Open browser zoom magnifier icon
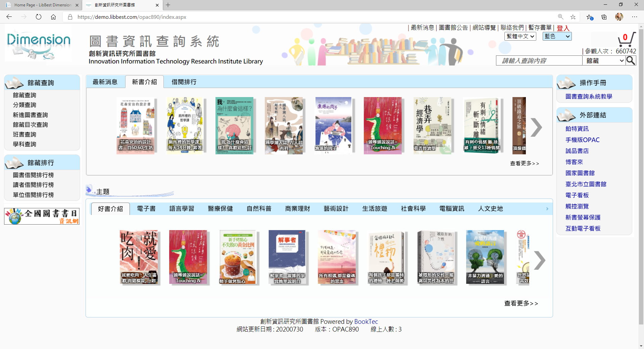 coord(560,17)
